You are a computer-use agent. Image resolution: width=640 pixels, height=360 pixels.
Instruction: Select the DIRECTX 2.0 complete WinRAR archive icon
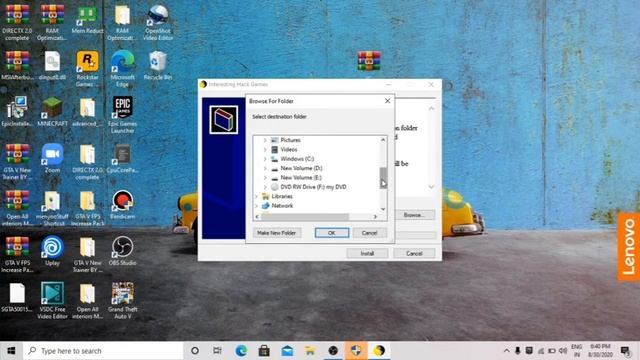click(17, 16)
